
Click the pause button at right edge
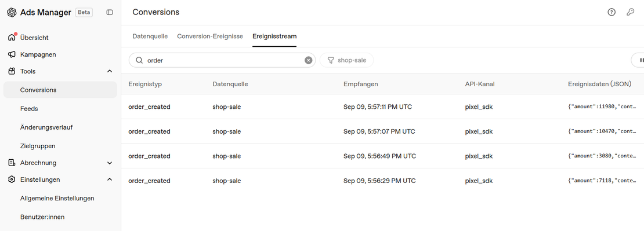click(641, 60)
